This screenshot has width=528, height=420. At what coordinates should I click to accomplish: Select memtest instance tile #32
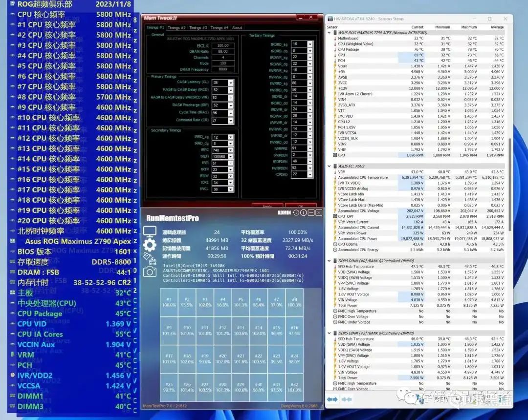pyautogui.click(x=294, y=387)
